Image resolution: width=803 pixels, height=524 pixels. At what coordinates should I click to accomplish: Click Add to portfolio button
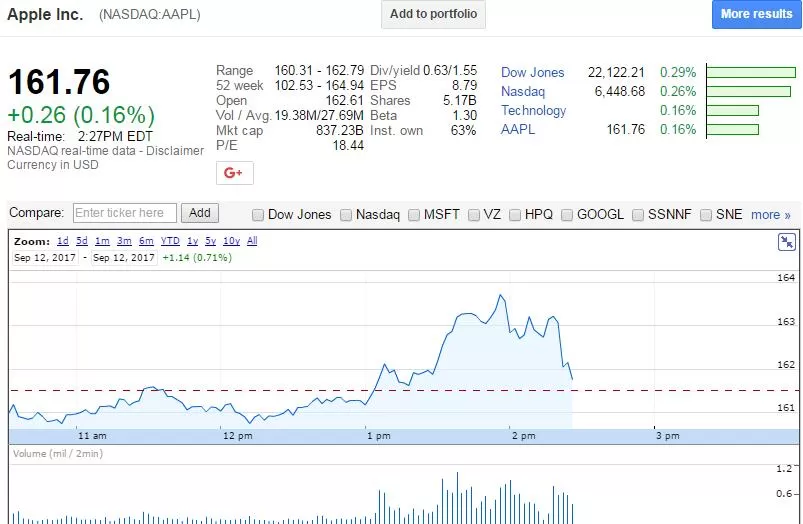pos(433,14)
